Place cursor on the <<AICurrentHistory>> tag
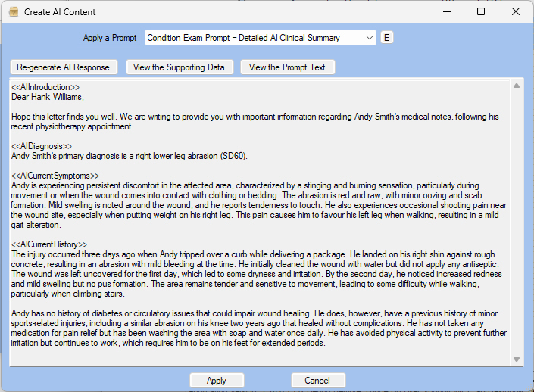Screen dimensions: 534x392 [49, 244]
